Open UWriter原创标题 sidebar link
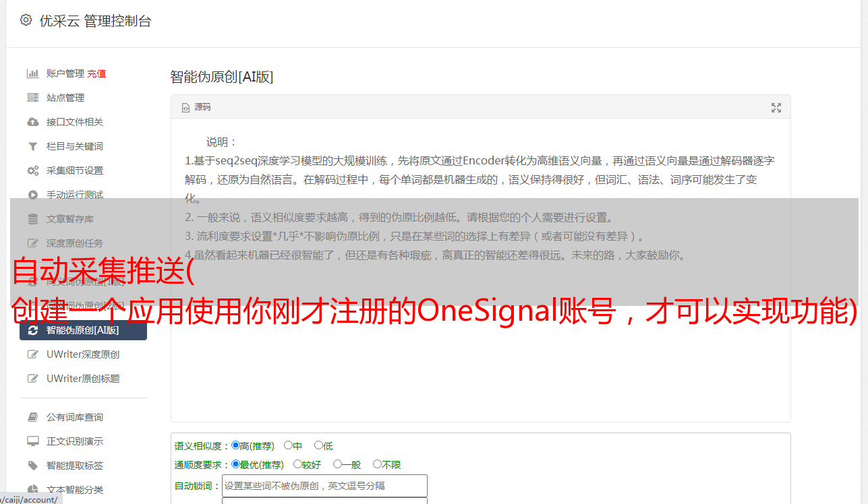The width and height of the screenshot is (868, 504). click(x=83, y=379)
